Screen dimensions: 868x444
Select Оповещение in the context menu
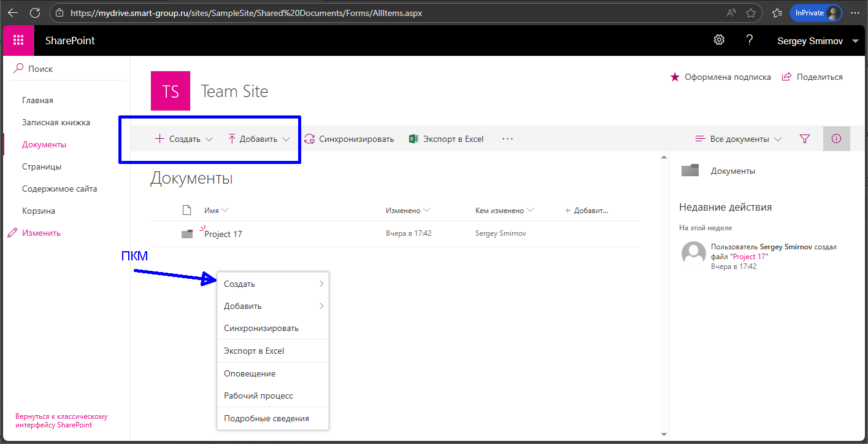(x=250, y=373)
